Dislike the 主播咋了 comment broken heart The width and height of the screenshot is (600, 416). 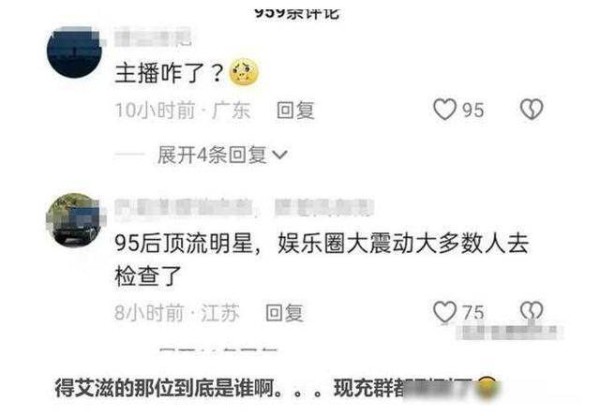(532, 109)
